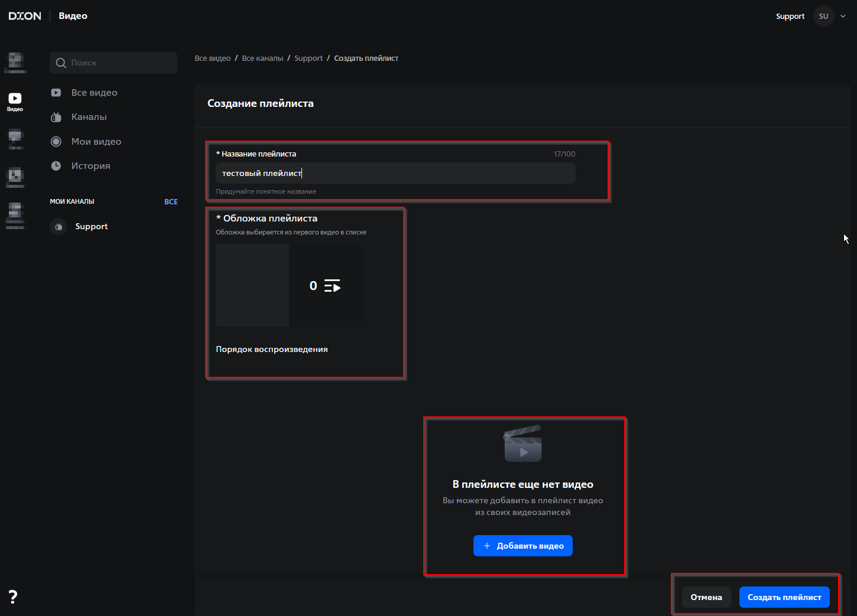Open viewing History section
Image resolution: width=857 pixels, height=616 pixels.
(90, 166)
